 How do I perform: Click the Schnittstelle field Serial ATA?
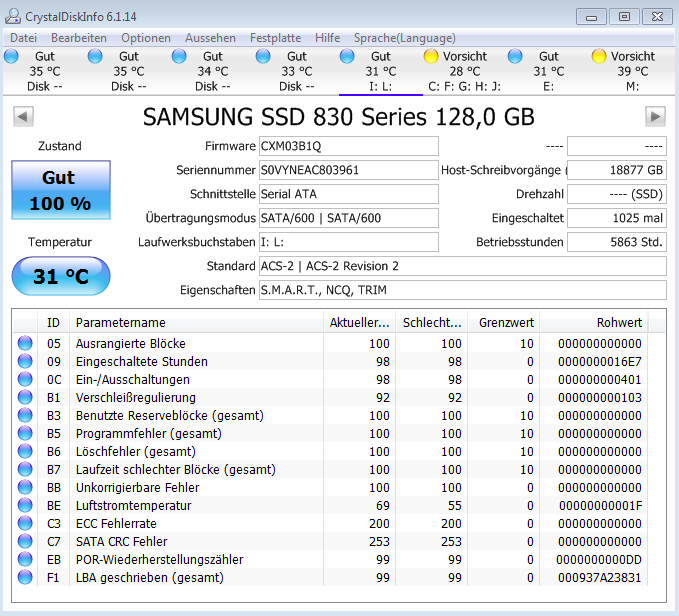349,194
